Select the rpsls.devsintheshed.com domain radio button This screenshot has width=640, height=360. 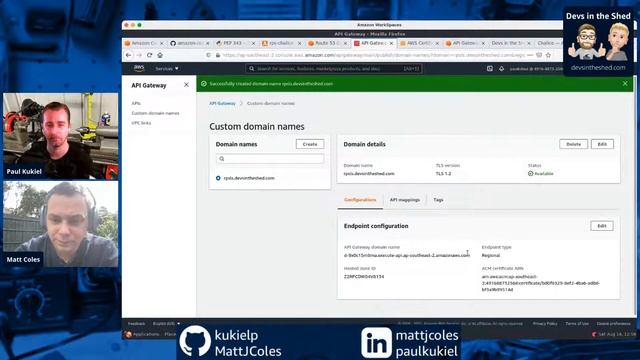click(x=218, y=178)
